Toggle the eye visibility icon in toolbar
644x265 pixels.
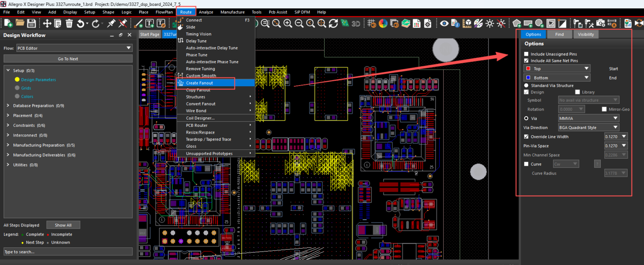tap(444, 24)
